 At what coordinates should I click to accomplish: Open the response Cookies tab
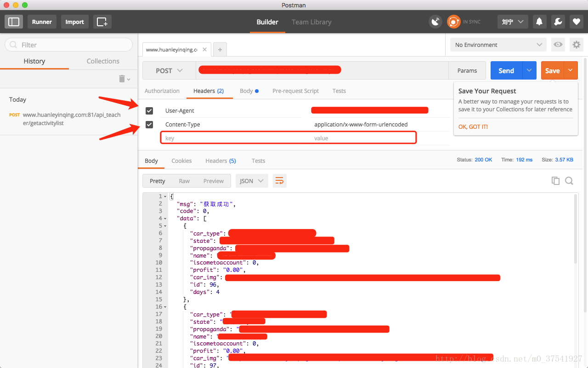181,161
